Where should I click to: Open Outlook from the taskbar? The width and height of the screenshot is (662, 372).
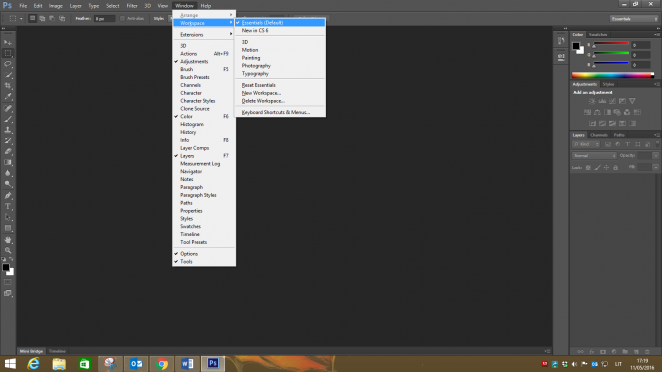point(136,364)
